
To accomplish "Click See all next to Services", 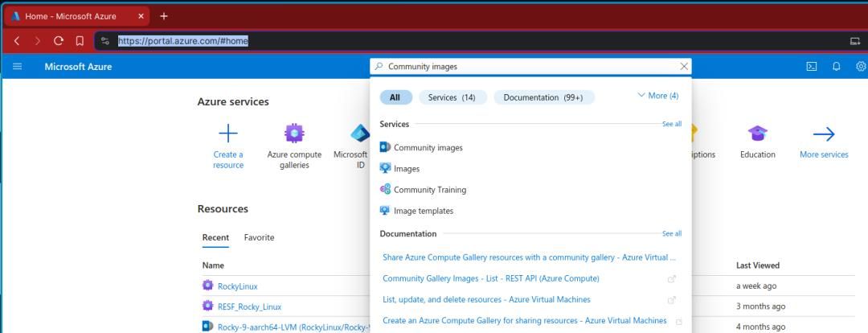I will tap(672, 124).
